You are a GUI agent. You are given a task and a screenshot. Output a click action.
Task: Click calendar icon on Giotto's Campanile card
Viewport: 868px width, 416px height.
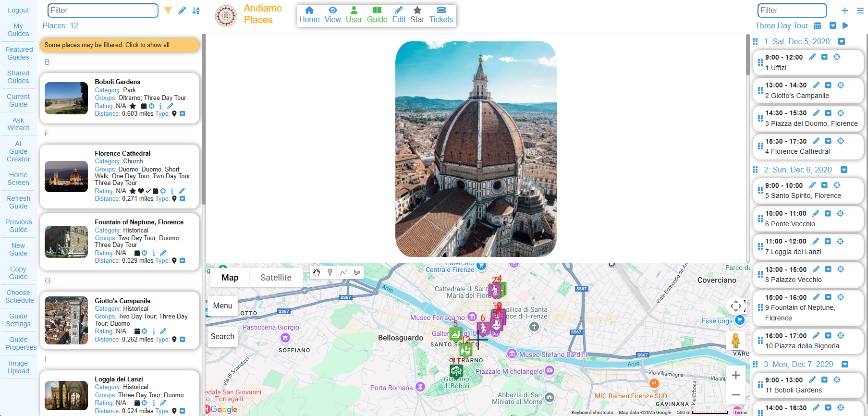(x=137, y=331)
